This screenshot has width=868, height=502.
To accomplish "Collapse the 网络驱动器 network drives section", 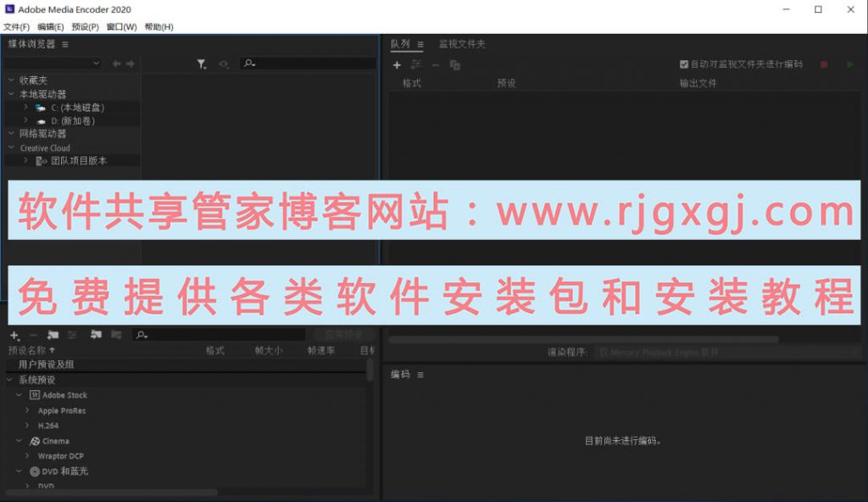I will tap(12, 133).
